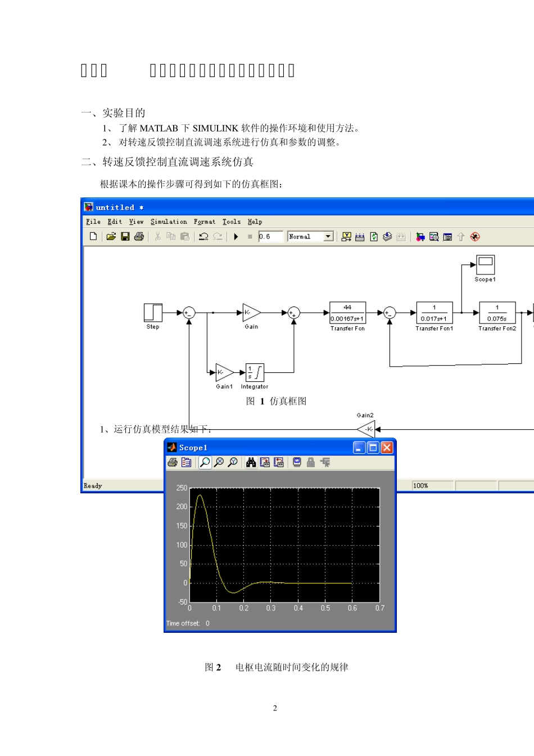Click the New model icon
Screen dimensions: 534x756
[x=93, y=237]
